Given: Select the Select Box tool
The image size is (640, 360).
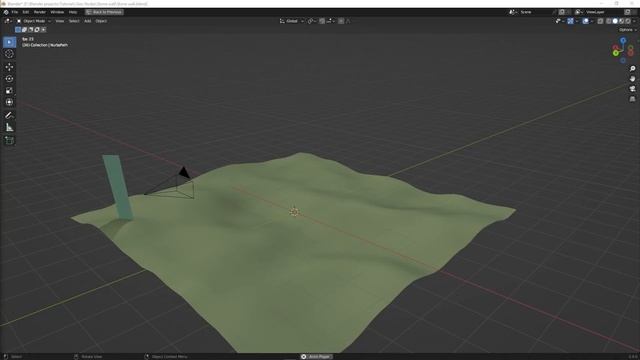Looking at the screenshot, I should click(9, 42).
